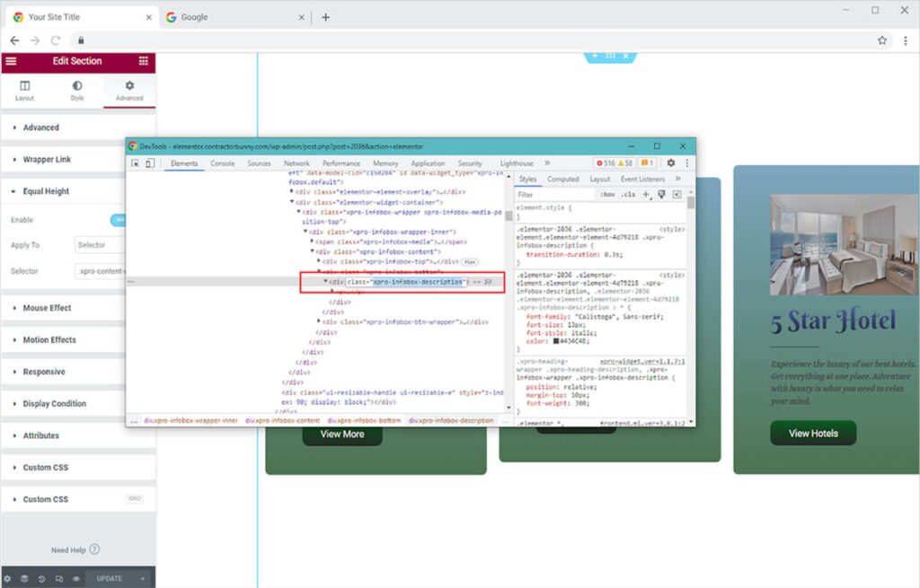Click the DevTools inspect element picker

point(135,163)
